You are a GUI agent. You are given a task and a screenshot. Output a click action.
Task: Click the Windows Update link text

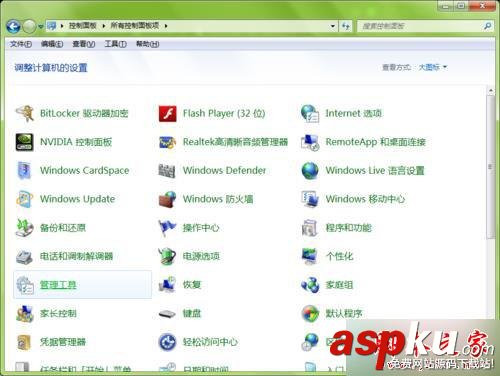tap(77, 199)
